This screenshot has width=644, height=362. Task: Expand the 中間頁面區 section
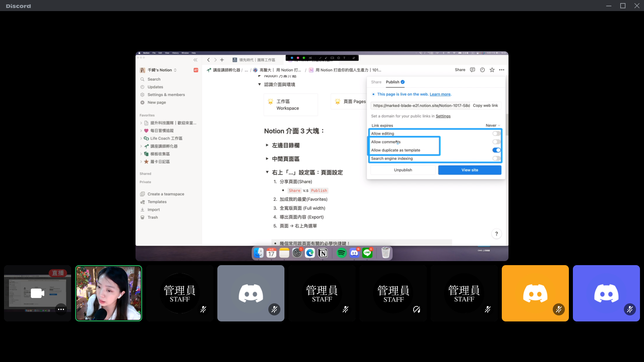coord(267,158)
